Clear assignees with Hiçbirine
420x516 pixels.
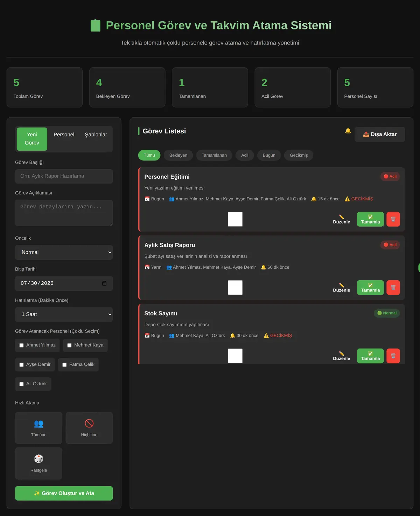pos(89,428)
